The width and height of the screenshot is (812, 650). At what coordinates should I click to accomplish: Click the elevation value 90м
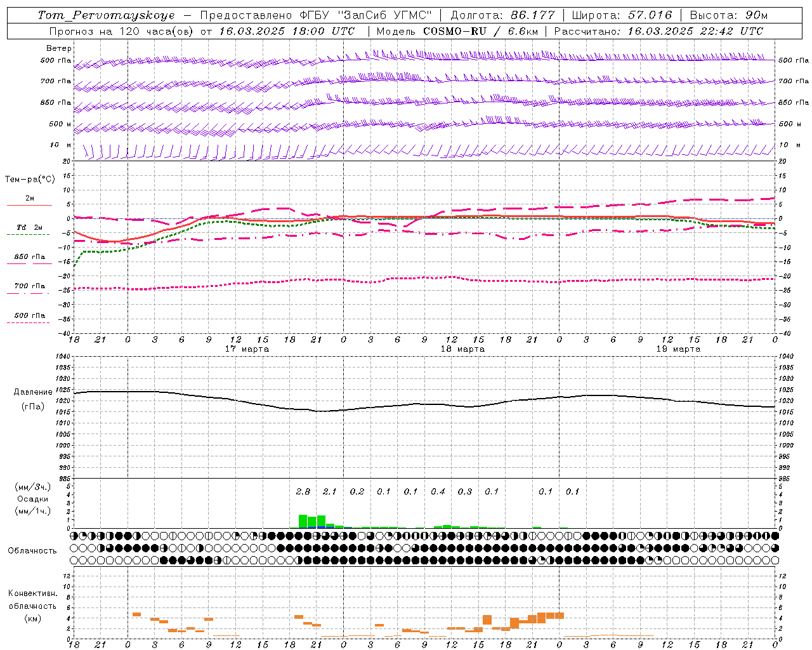click(757, 15)
